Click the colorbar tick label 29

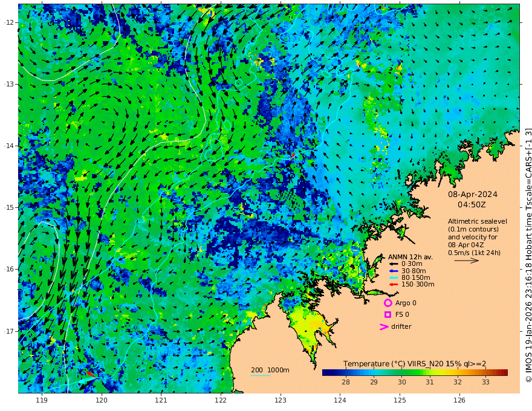pos(374,382)
